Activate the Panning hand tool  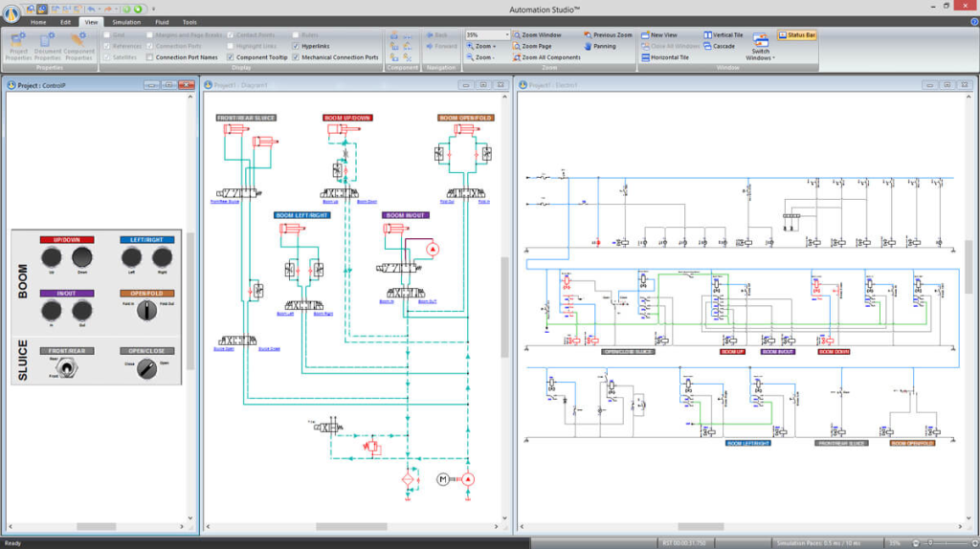(600, 46)
